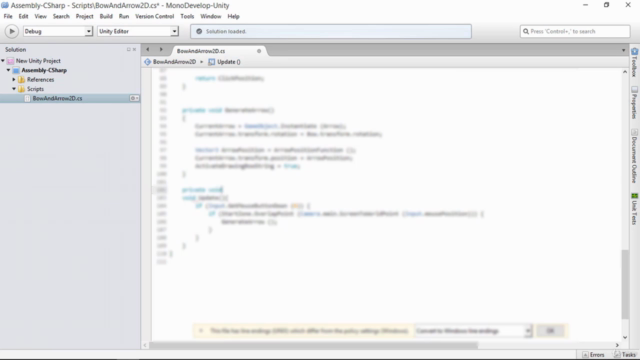Select BowAndArrow2D.cs in the solution tree

57,98
